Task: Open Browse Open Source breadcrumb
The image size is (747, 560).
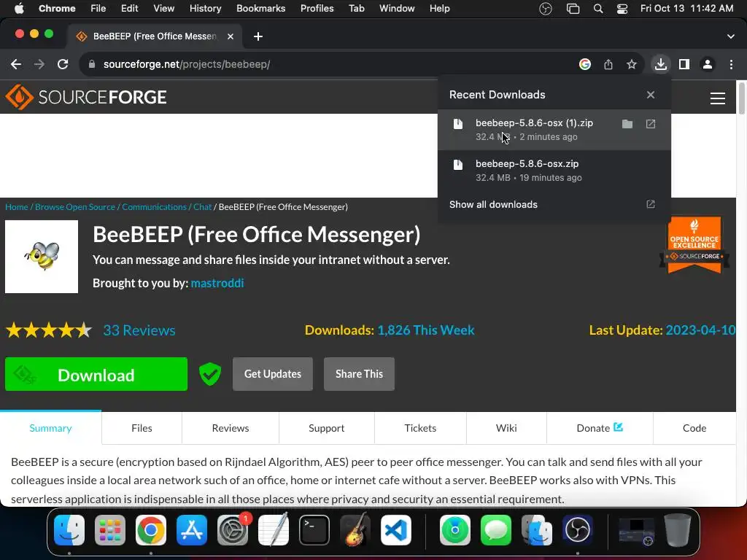Action: pos(75,207)
